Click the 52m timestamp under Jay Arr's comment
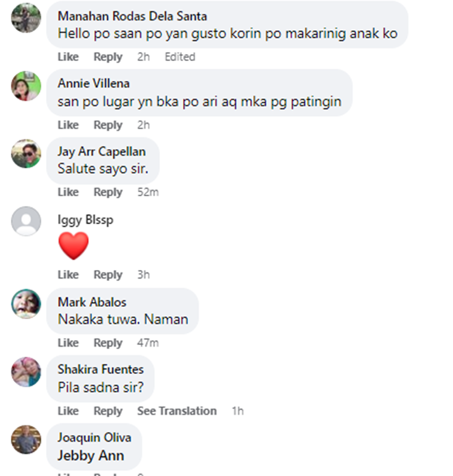453x476 pixels. pyautogui.click(x=148, y=192)
